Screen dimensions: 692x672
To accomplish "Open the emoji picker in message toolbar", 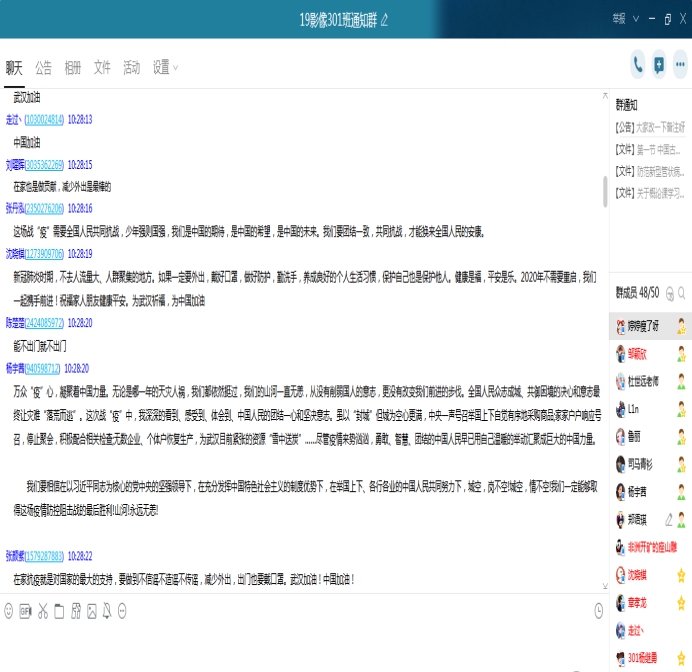I will pos(9,610).
